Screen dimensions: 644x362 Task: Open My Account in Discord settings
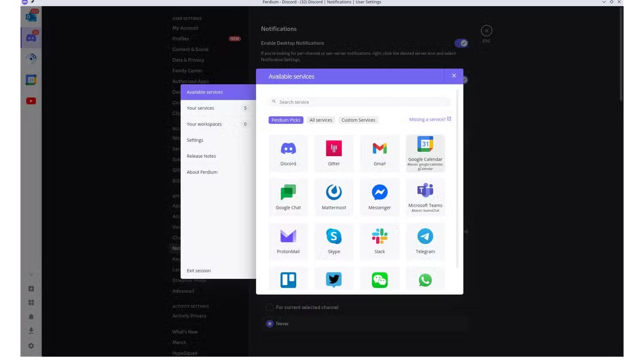pos(185,28)
